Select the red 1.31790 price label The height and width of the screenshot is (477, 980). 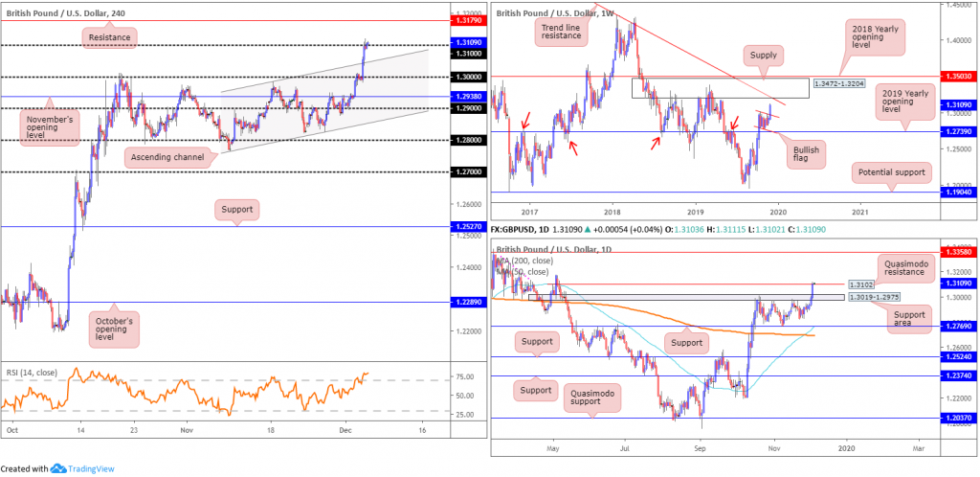click(x=465, y=21)
